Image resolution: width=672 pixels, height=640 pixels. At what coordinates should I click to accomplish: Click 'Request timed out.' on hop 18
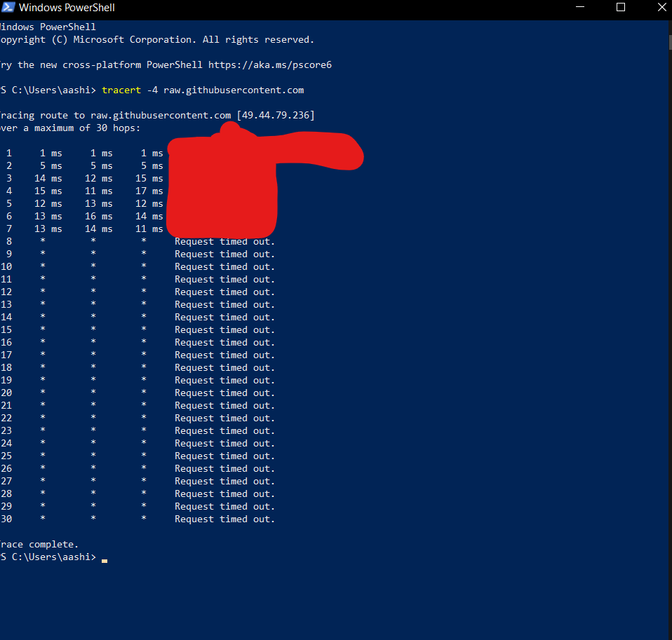tap(224, 368)
